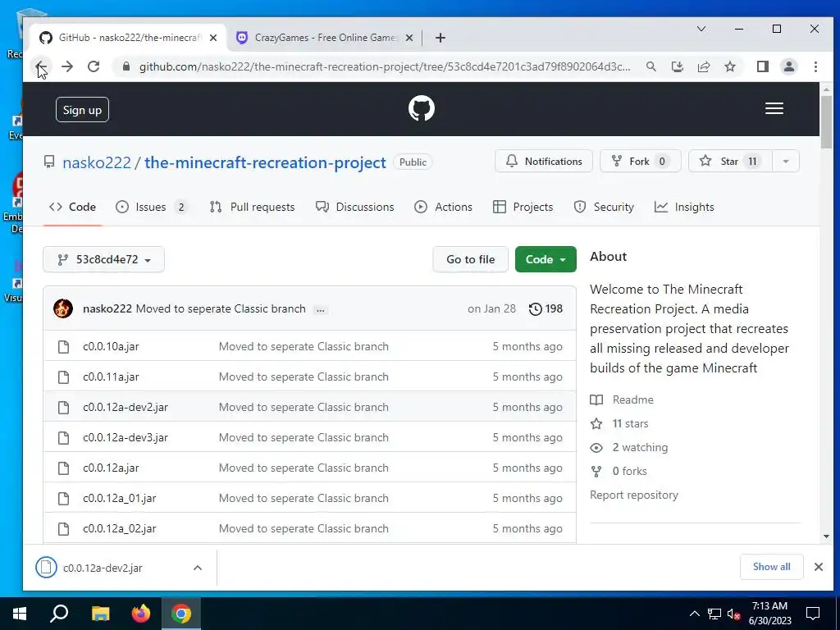Screen dimensions: 840x630
Task: Open Chrome three-dot menu
Action: pyautogui.click(x=815, y=66)
